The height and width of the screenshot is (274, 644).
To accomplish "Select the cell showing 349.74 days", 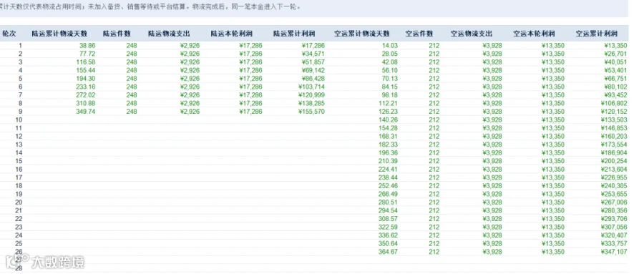I will (x=85, y=112).
